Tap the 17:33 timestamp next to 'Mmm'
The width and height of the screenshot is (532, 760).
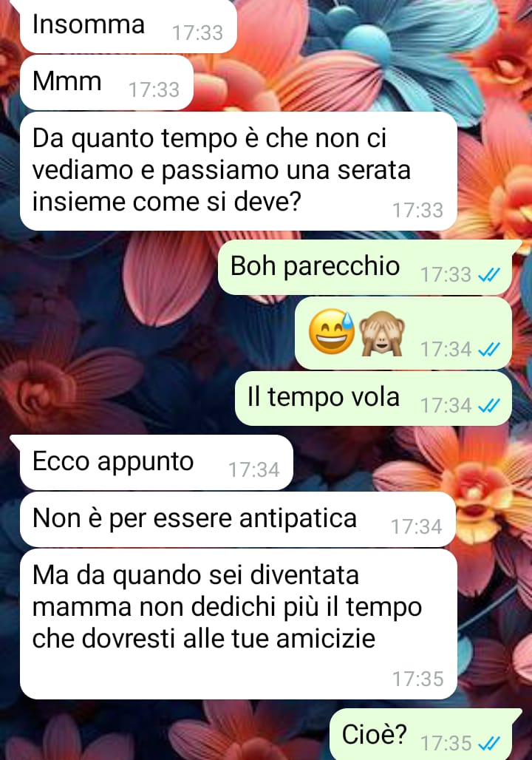(154, 89)
